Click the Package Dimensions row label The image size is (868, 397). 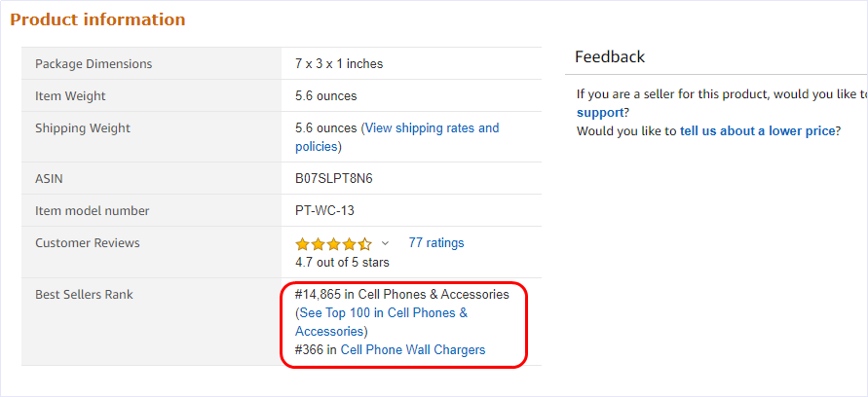point(94,64)
